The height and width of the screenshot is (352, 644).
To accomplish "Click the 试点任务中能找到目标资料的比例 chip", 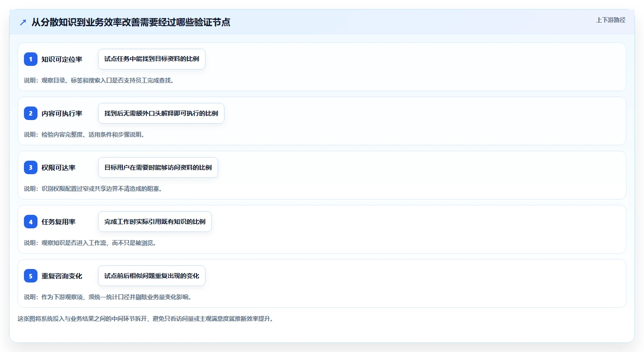I will point(152,59).
